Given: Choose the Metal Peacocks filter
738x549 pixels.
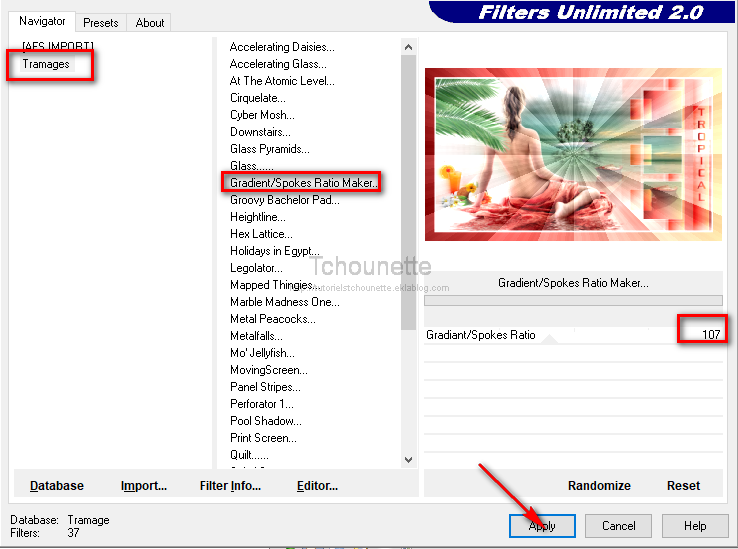Looking at the screenshot, I should click(x=272, y=319).
